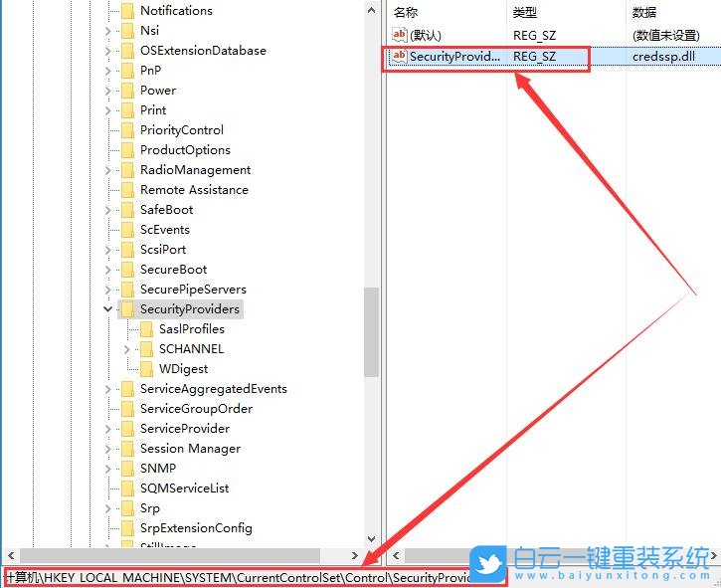Image resolution: width=721 pixels, height=588 pixels.
Task: Select the RadioManagement key
Action: point(196,170)
